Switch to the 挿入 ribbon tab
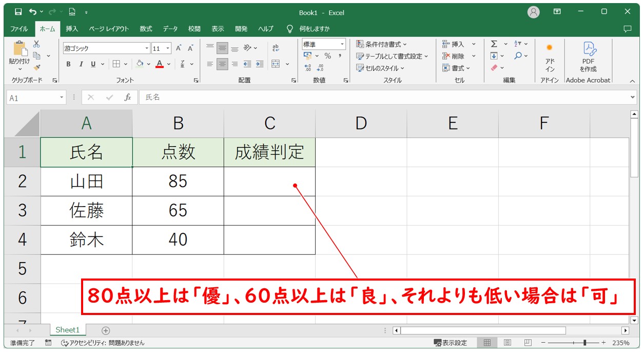Image resolution: width=644 pixels, height=352 pixels. coord(72,29)
